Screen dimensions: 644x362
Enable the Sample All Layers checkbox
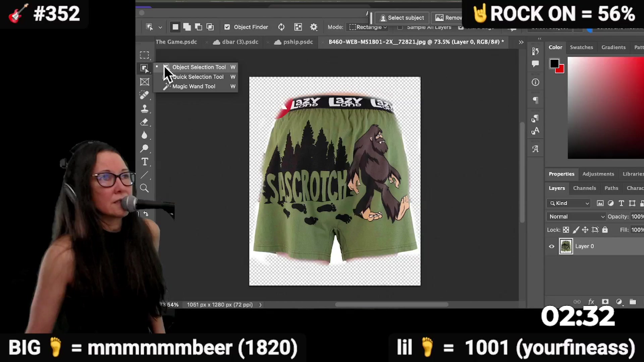pos(400,27)
